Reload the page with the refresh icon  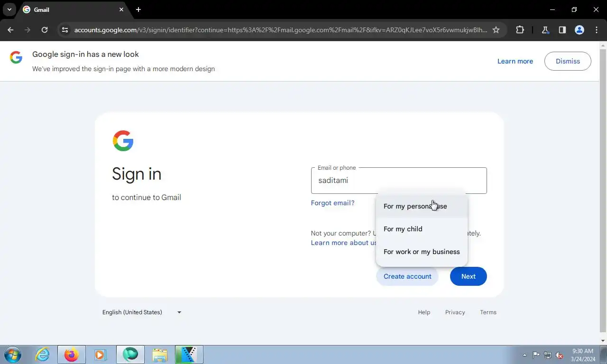(x=45, y=30)
